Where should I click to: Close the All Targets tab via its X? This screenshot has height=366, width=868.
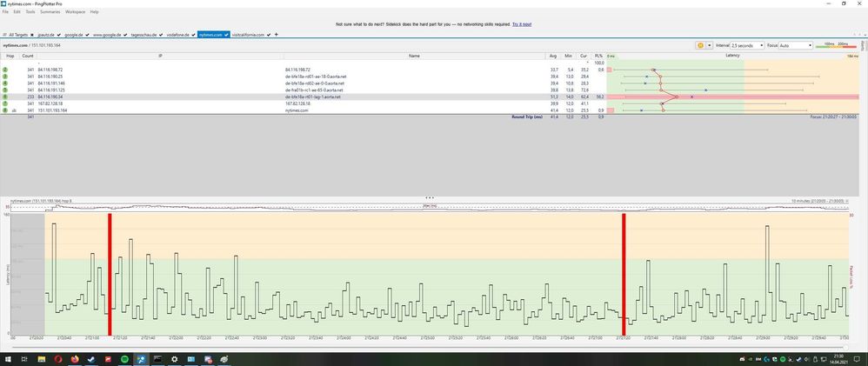[32, 34]
